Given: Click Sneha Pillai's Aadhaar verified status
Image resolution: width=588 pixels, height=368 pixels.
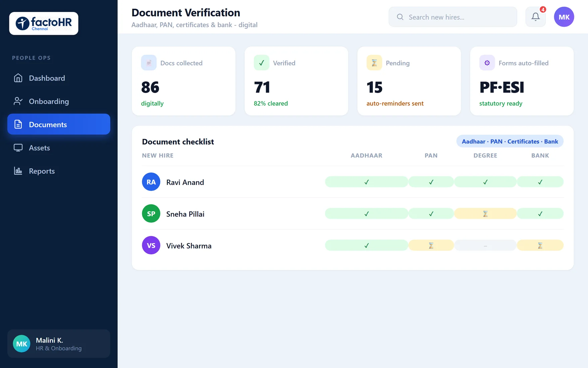Looking at the screenshot, I should [x=366, y=213].
